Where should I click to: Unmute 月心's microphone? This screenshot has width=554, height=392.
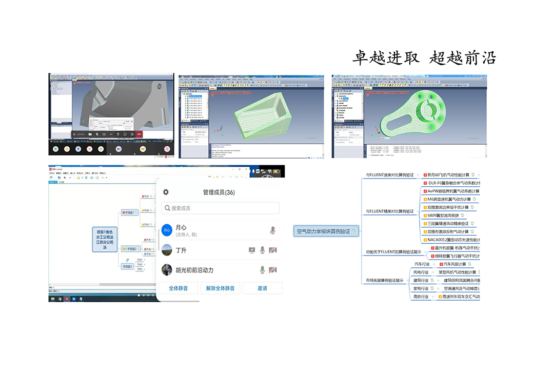coord(272,230)
